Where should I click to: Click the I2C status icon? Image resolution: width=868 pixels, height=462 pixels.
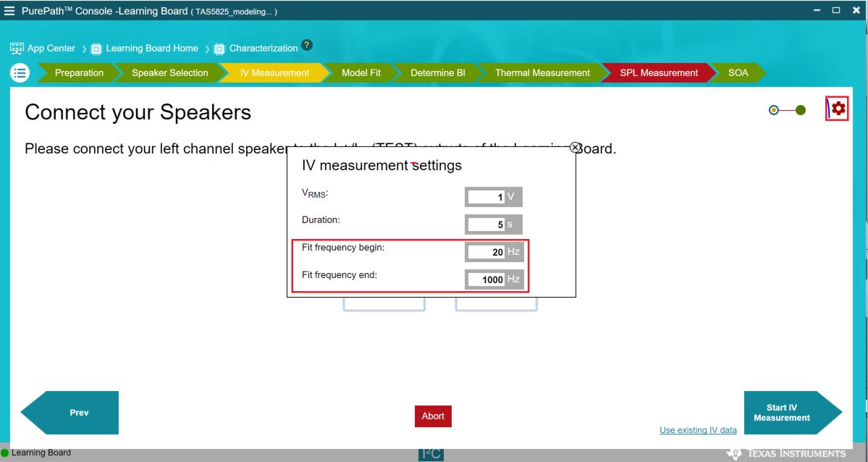pos(431,454)
